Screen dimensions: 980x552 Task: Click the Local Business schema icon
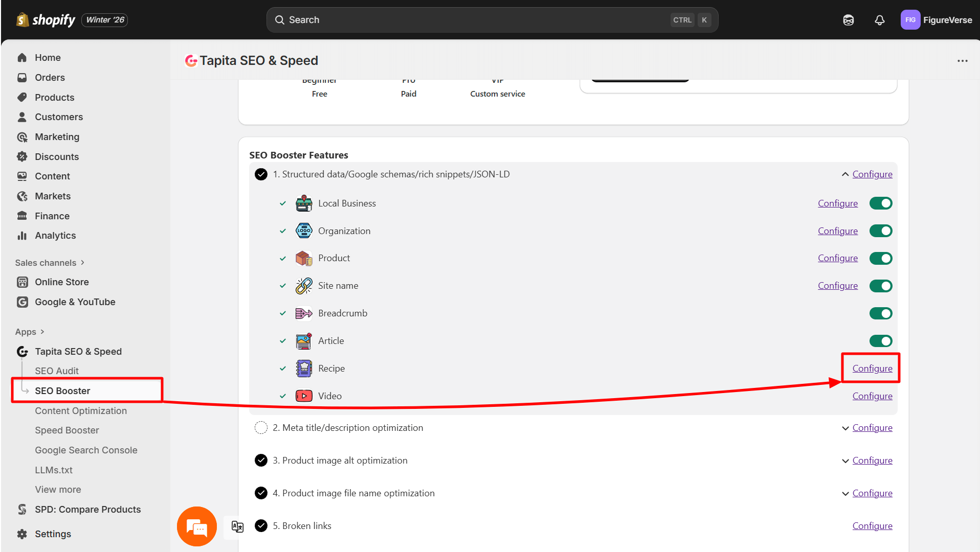tap(303, 203)
